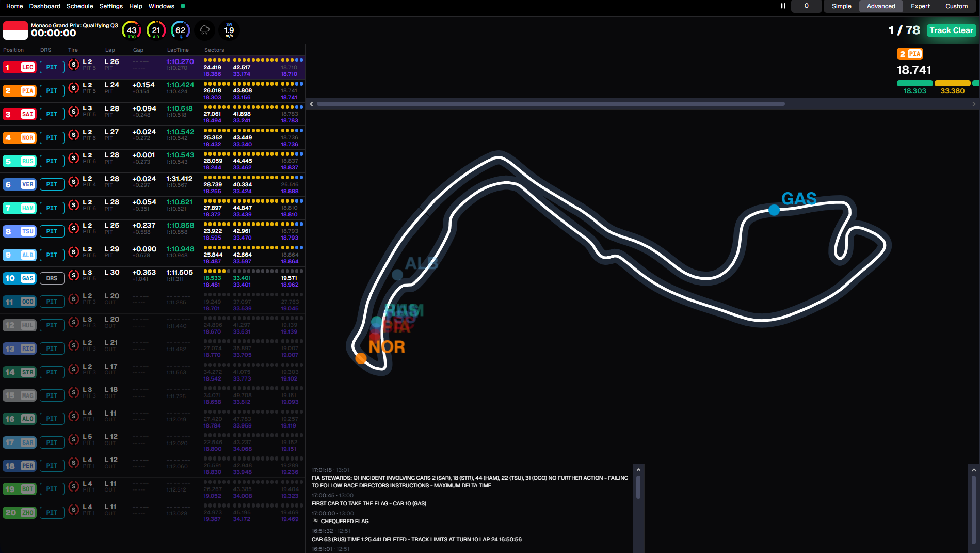980x553 pixels.
Task: Click the messages panel vertical scrollbar thumb
Action: (x=638, y=487)
